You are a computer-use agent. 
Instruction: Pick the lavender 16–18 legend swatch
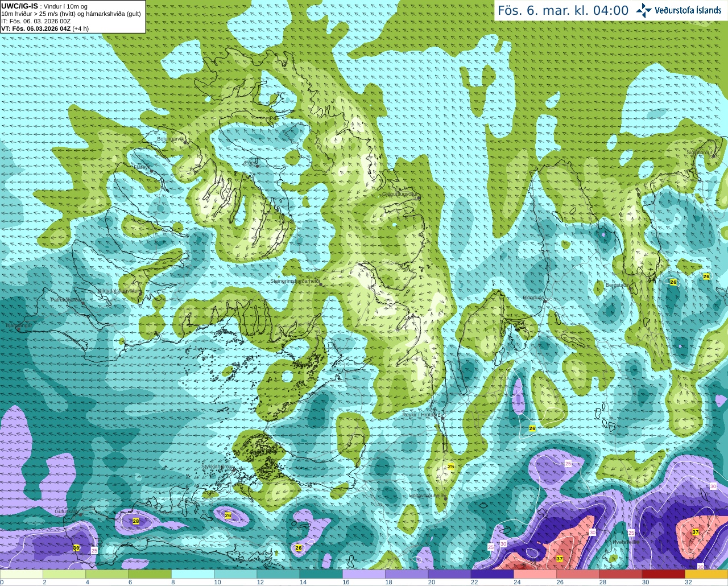[364, 574]
